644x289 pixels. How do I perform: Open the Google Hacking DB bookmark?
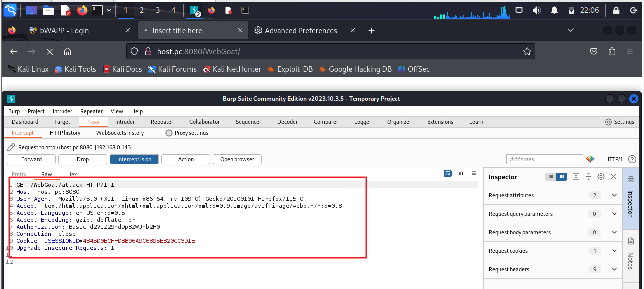point(355,69)
